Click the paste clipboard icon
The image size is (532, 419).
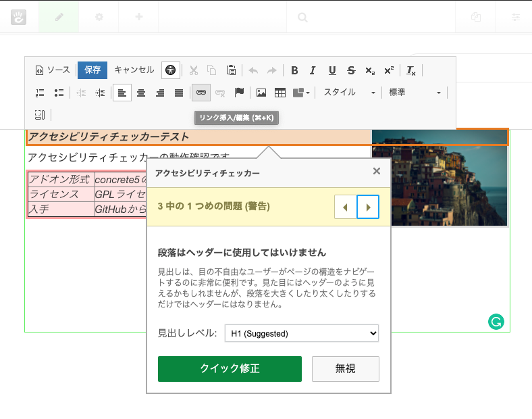[231, 70]
